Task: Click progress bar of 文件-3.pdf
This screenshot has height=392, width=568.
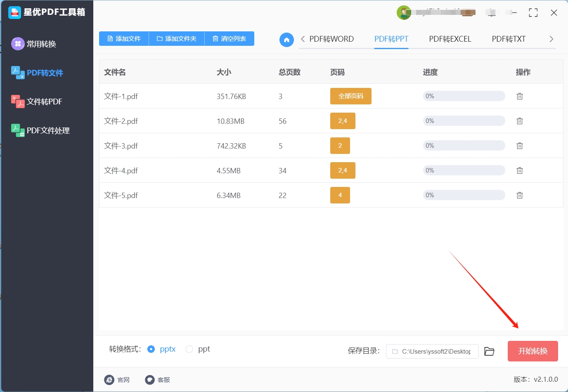Action: [464, 146]
